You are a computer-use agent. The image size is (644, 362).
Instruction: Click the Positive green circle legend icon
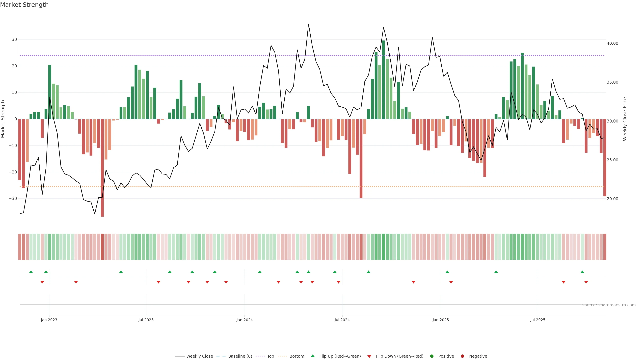[432, 356]
